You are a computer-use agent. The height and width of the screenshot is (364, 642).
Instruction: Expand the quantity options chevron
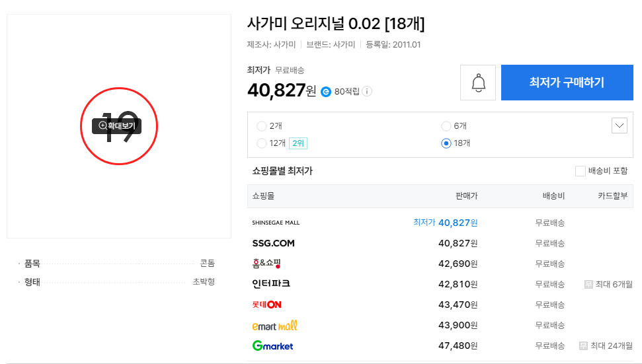[x=620, y=126]
